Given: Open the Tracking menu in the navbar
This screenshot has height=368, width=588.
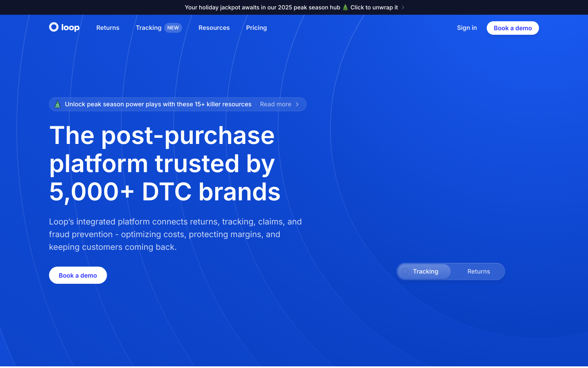Looking at the screenshot, I should point(149,28).
